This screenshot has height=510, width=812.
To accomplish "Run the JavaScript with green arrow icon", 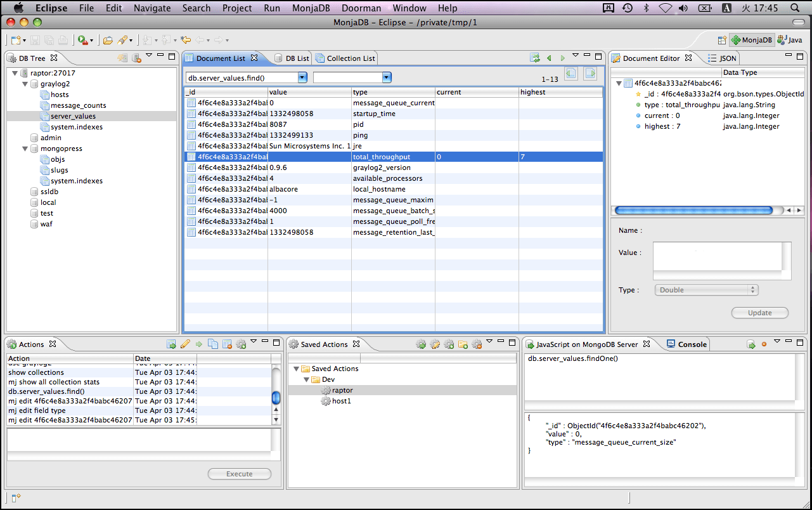I will coord(751,344).
